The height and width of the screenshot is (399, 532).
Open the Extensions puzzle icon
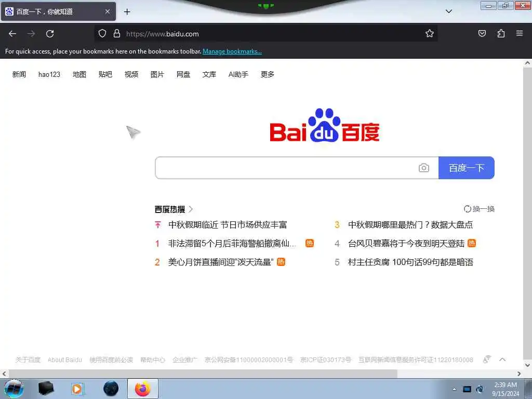[x=501, y=33]
